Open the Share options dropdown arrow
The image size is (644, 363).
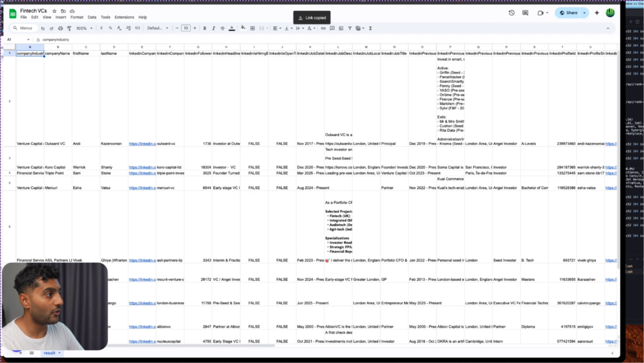pos(585,13)
